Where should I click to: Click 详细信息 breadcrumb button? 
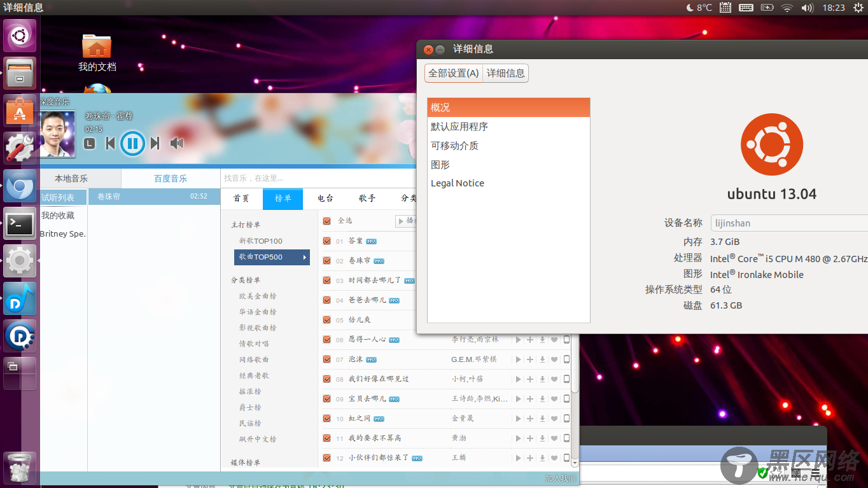click(506, 73)
